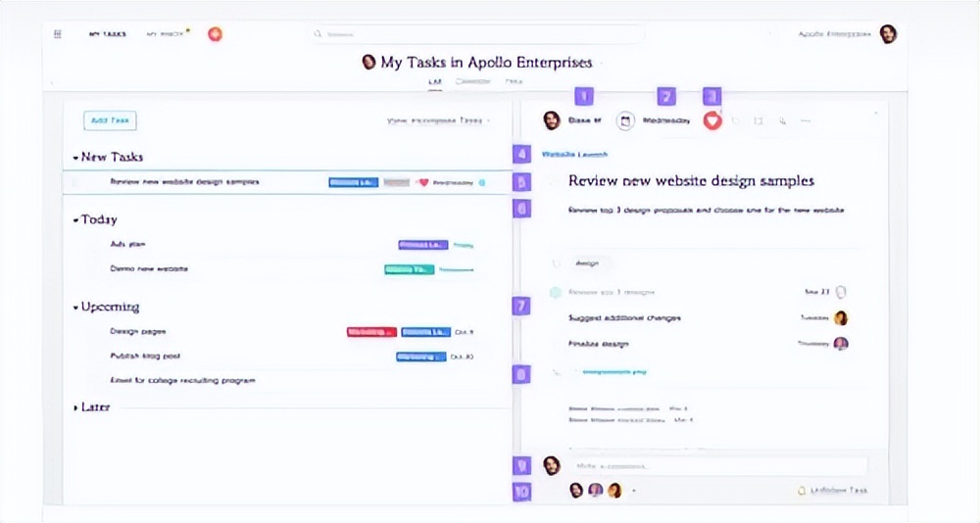This screenshot has height=523, width=980.
Task: Click the 'design' tag chip
Action: pos(587,263)
